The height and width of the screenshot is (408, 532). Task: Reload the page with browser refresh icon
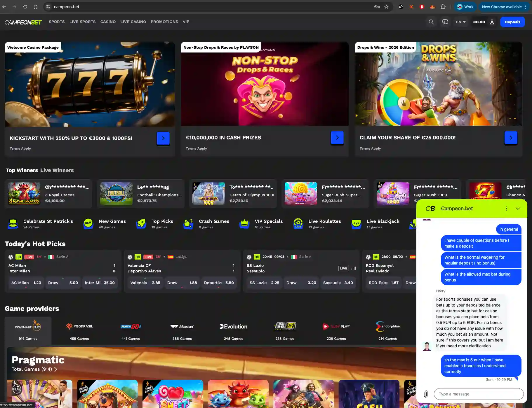pyautogui.click(x=25, y=7)
